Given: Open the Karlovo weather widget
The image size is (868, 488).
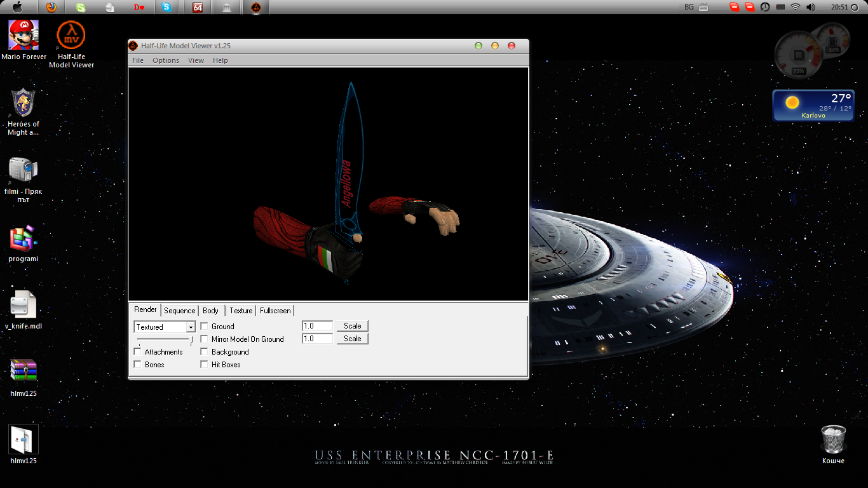Looking at the screenshot, I should (814, 105).
